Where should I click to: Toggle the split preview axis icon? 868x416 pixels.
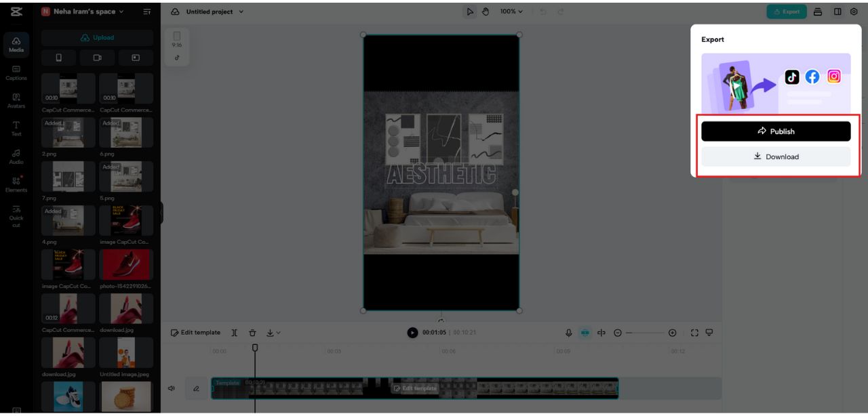click(x=601, y=333)
